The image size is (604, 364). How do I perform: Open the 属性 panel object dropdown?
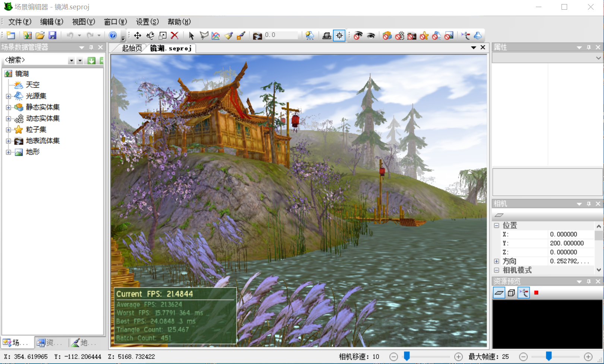[x=598, y=58]
